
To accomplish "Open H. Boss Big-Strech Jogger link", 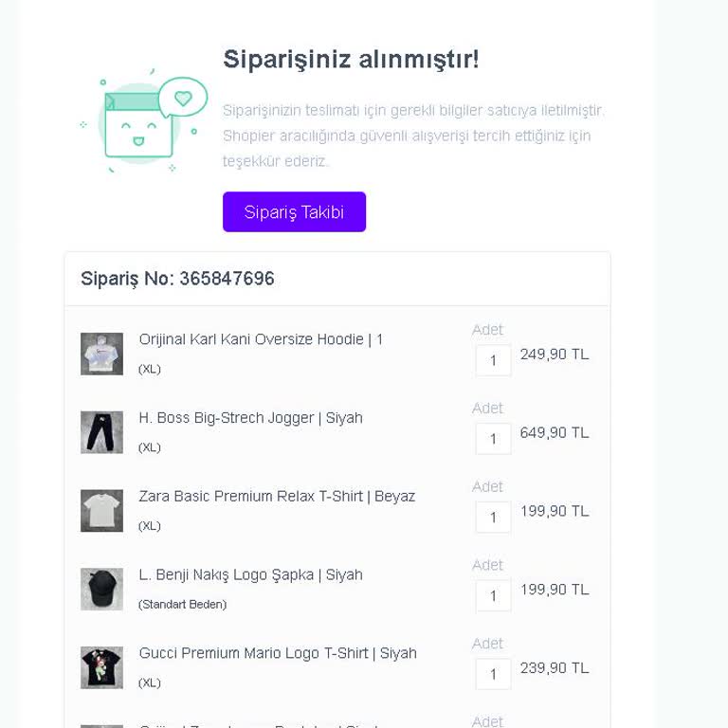I will 250,418.
